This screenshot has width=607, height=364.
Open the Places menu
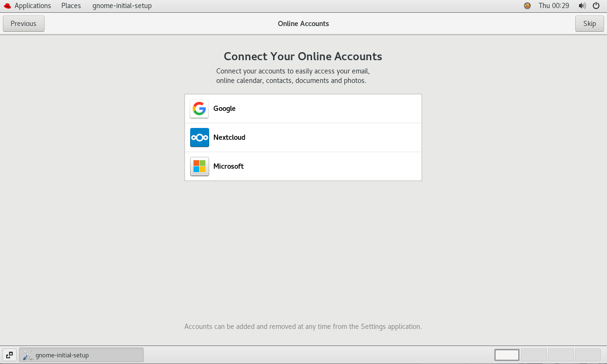pos(71,6)
